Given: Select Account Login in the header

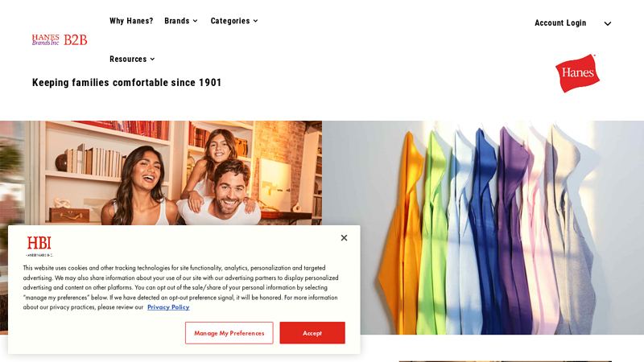Looking at the screenshot, I should pyautogui.click(x=560, y=23).
